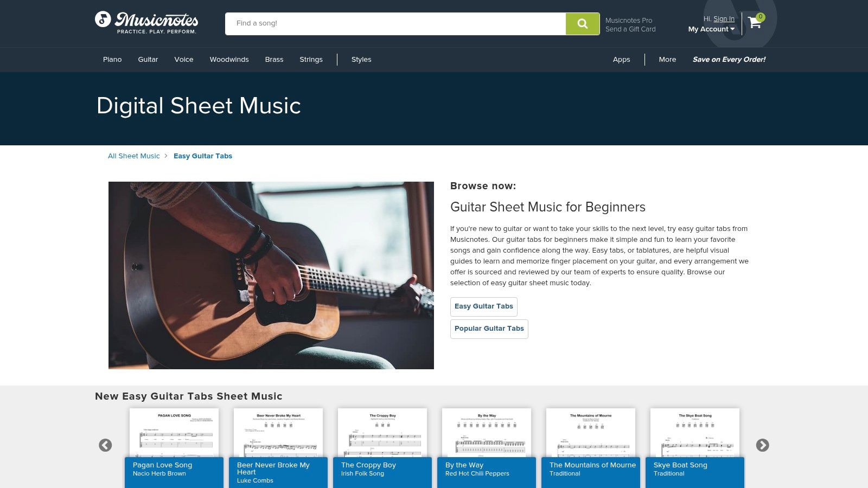This screenshot has width=868, height=488.
Task: Click the Musicnotes logo
Action: pyautogui.click(x=145, y=23)
